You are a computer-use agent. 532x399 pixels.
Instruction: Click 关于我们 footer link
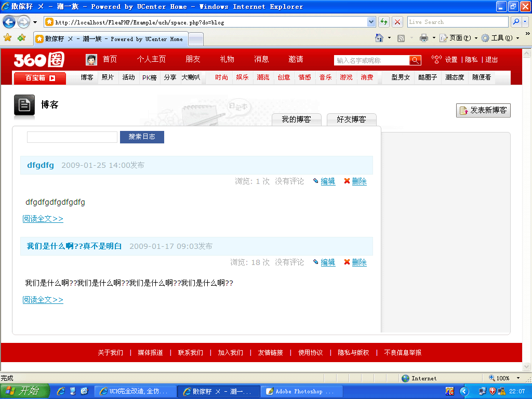[110, 353]
